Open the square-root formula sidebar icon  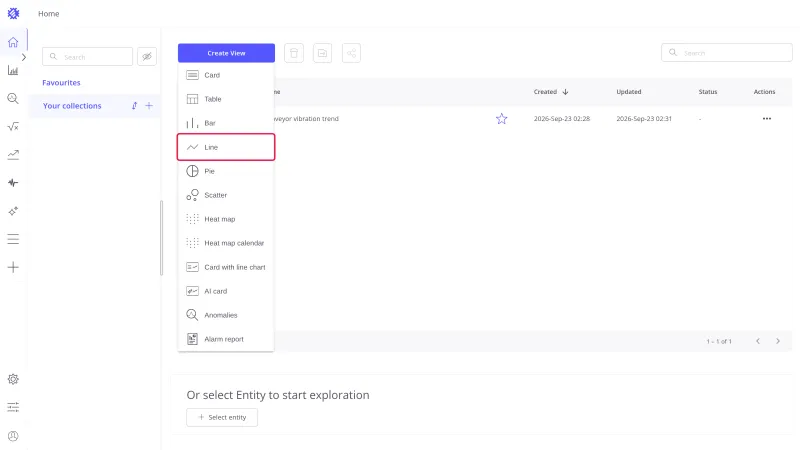click(13, 127)
